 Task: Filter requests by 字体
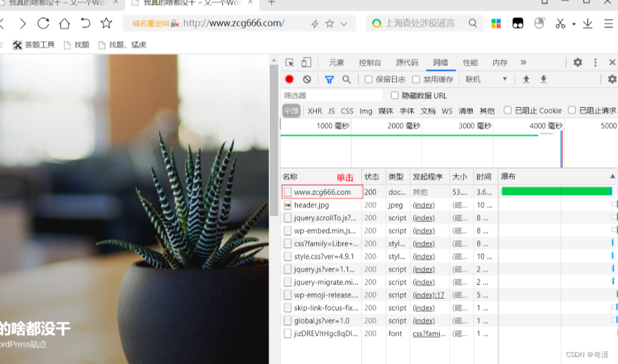(407, 111)
